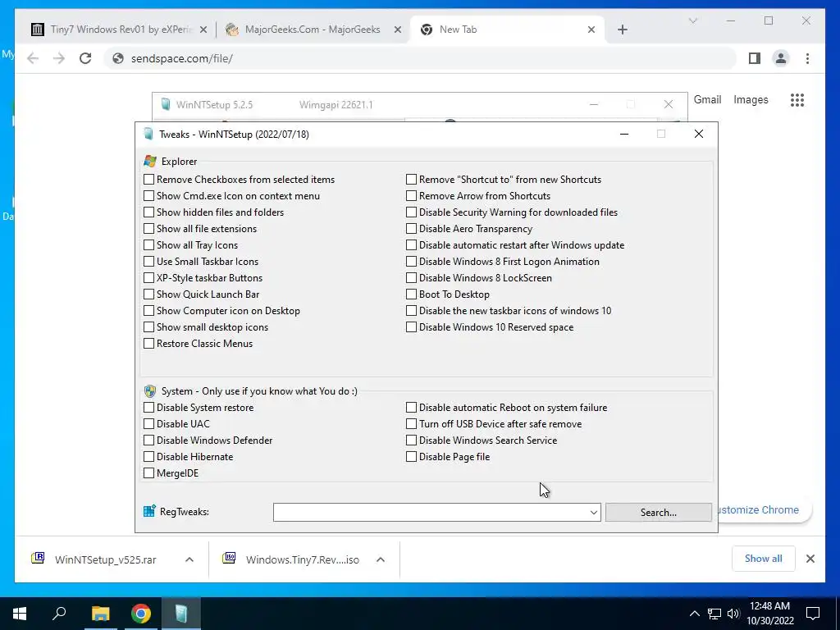Enable Disable Windows Search Service
The image size is (840, 630).
point(411,441)
